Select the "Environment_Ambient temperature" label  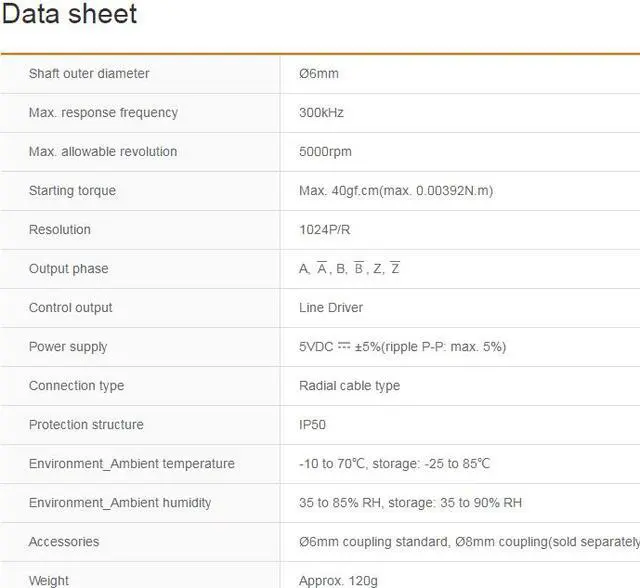coord(132,463)
